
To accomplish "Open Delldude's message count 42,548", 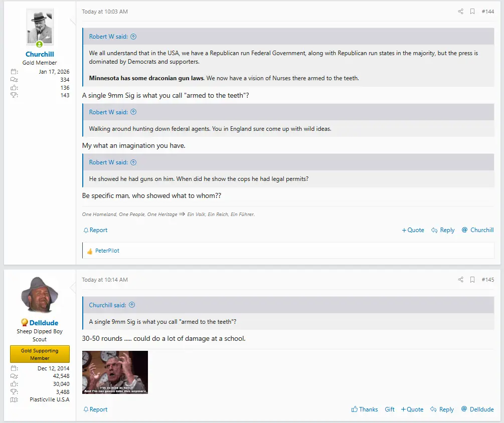I will 61,376.
